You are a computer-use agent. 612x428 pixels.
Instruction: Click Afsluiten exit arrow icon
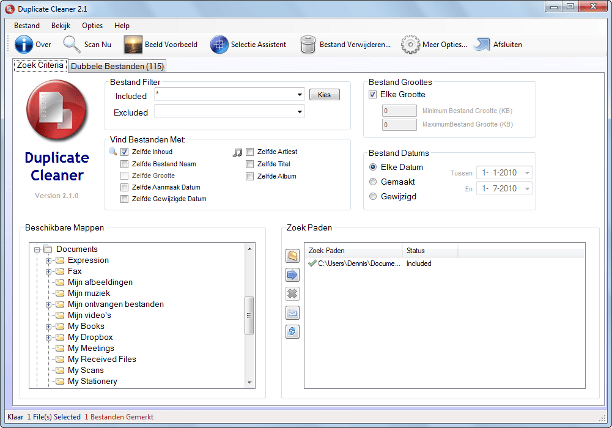482,44
